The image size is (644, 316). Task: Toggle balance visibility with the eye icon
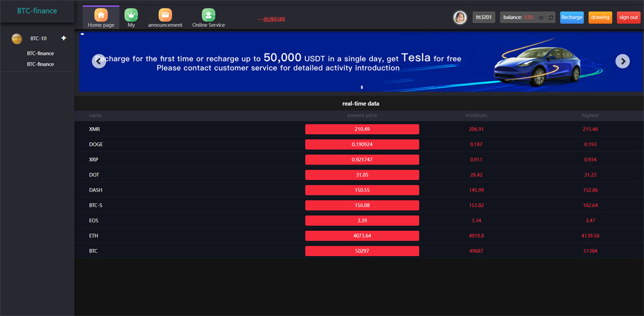(x=542, y=17)
